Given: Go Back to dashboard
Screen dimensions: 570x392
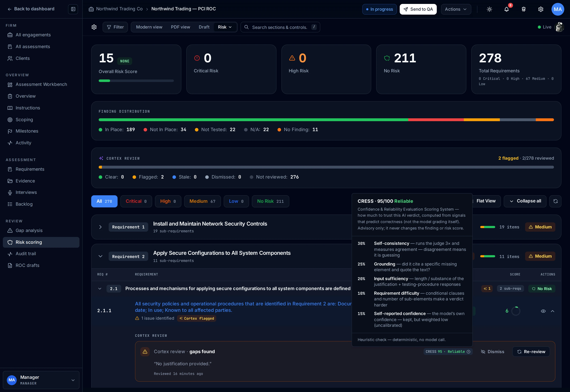Looking at the screenshot, I should click(31, 9).
